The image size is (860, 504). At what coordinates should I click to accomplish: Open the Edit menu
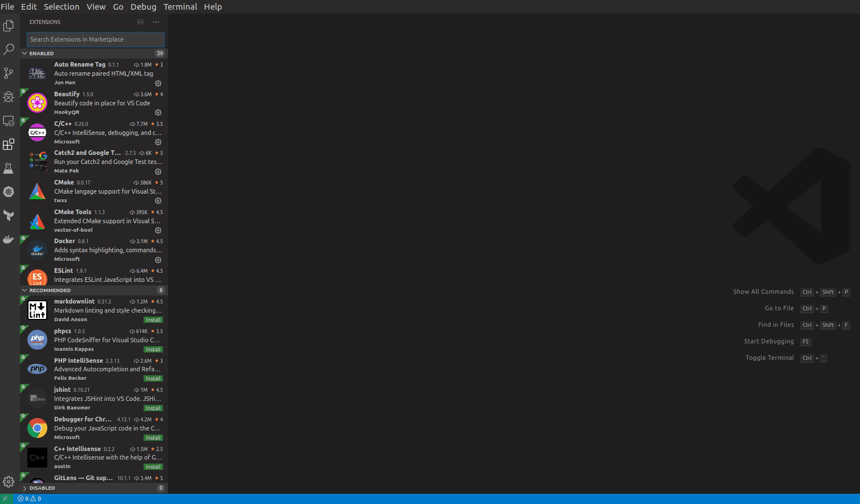(29, 7)
